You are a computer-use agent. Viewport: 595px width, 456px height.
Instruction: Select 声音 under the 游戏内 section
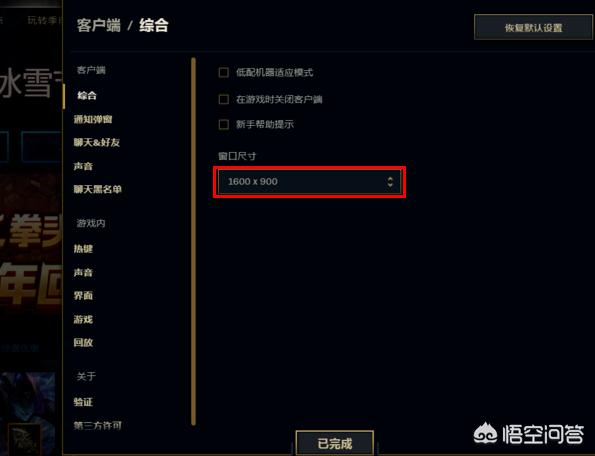coord(83,272)
